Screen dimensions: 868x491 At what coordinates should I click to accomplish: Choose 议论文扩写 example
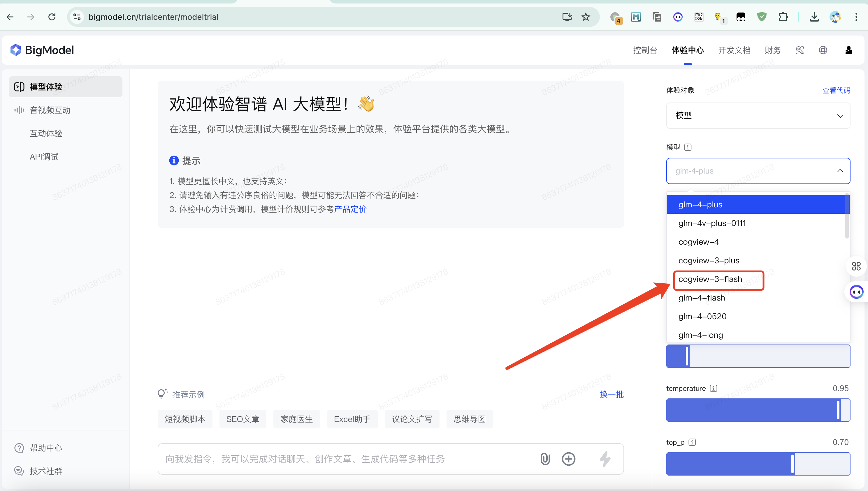coord(412,419)
